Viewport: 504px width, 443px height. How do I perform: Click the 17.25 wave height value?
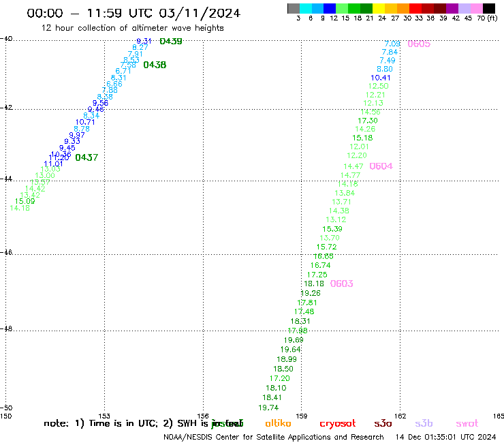coord(317,275)
